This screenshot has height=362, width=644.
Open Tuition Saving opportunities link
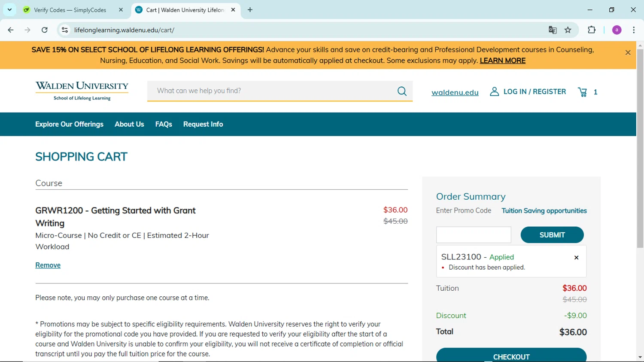click(544, 211)
